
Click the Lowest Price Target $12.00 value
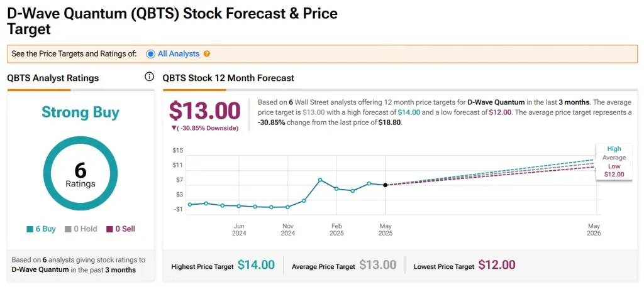[497, 265]
